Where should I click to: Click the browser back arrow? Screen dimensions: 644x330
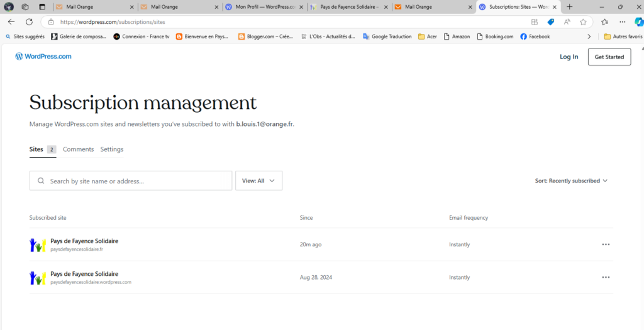[x=11, y=21]
